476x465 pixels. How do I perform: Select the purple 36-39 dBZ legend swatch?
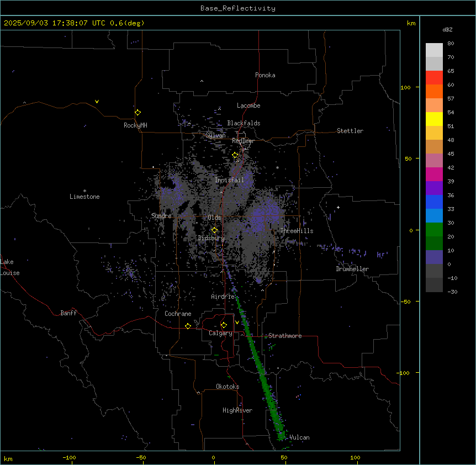click(x=434, y=188)
